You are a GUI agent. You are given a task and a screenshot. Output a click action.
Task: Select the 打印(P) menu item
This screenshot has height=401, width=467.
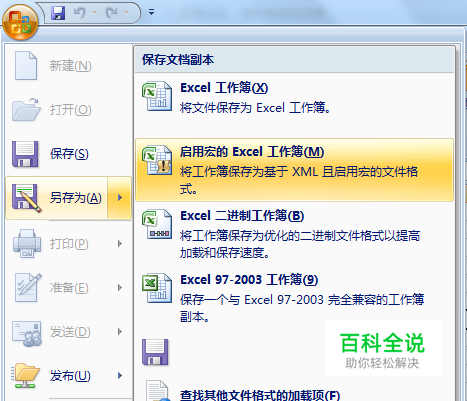68,244
